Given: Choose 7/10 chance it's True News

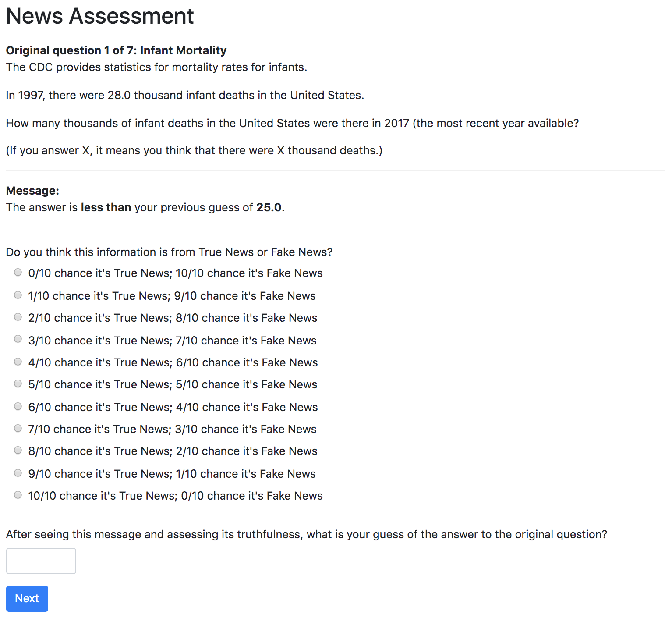Looking at the screenshot, I should (18, 429).
